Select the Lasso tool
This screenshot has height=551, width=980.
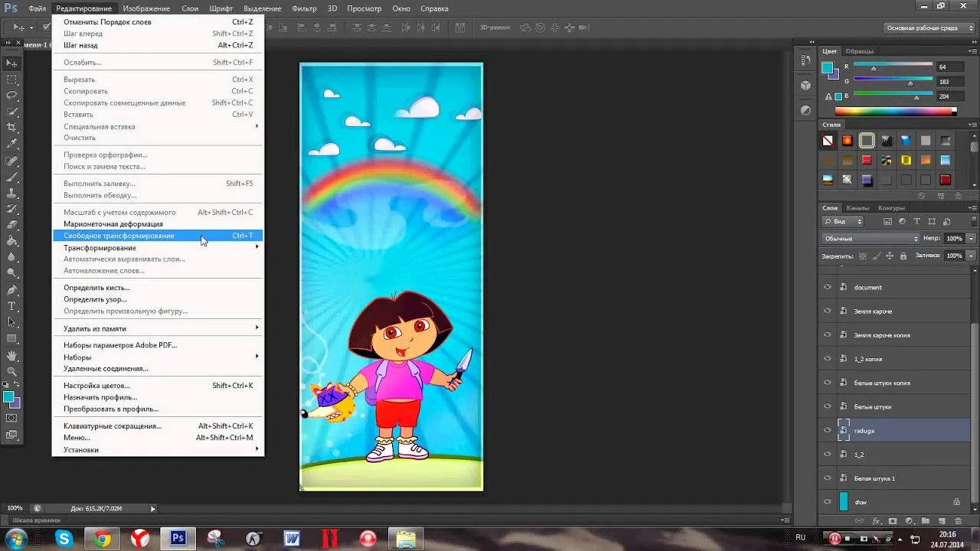pos(11,95)
